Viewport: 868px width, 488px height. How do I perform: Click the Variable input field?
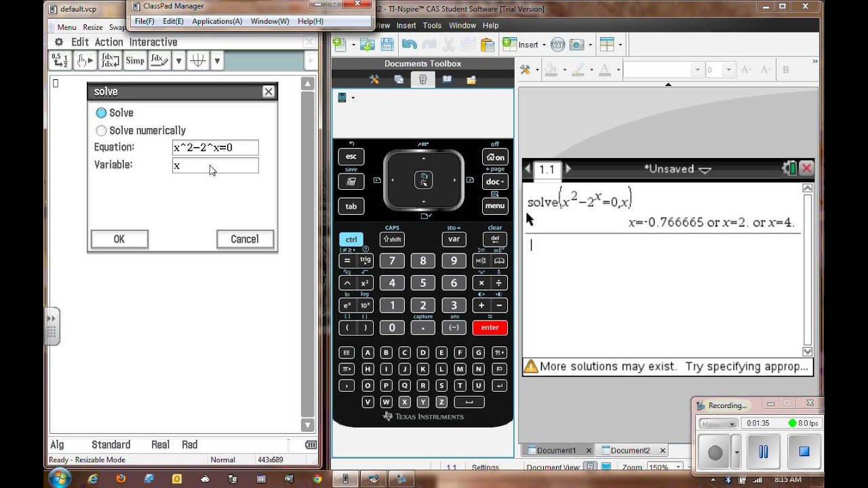point(215,165)
